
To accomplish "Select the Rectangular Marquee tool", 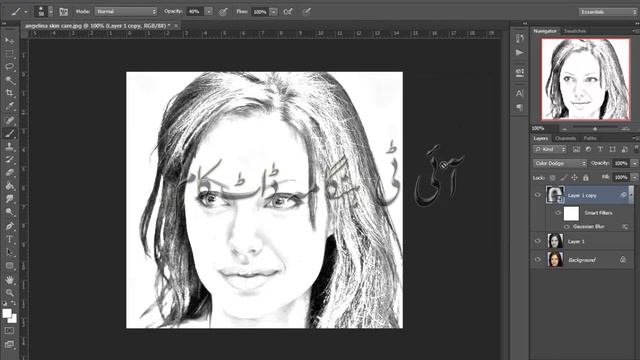I will coord(9,53).
